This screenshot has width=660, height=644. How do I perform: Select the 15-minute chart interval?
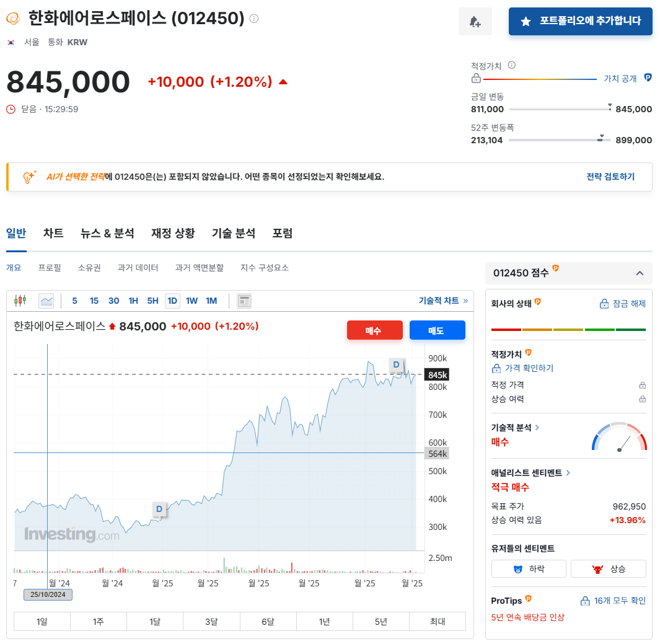coord(94,301)
